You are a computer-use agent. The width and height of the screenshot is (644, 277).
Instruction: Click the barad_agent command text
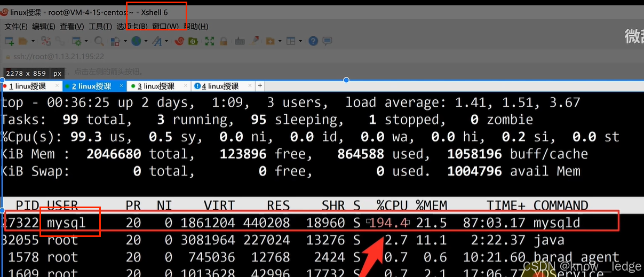[x=576, y=258]
